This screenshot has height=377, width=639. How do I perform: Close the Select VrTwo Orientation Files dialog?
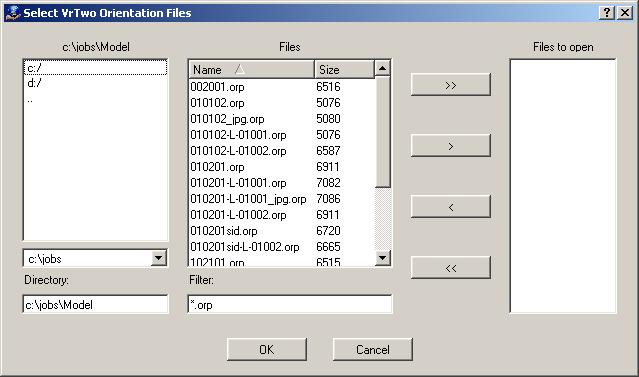point(625,13)
